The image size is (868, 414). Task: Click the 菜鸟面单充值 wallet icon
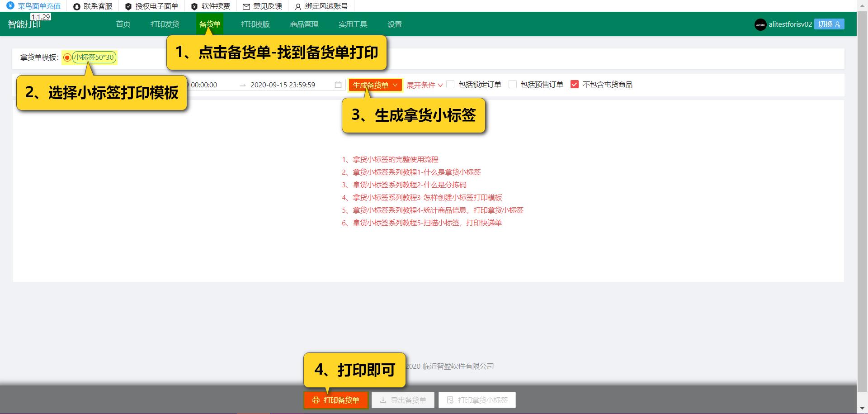10,6
